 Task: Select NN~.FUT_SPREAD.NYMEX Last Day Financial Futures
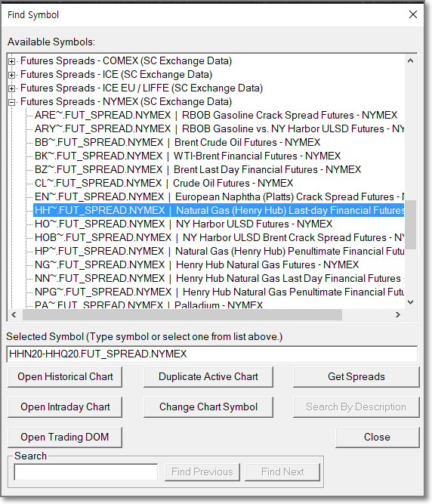click(219, 278)
